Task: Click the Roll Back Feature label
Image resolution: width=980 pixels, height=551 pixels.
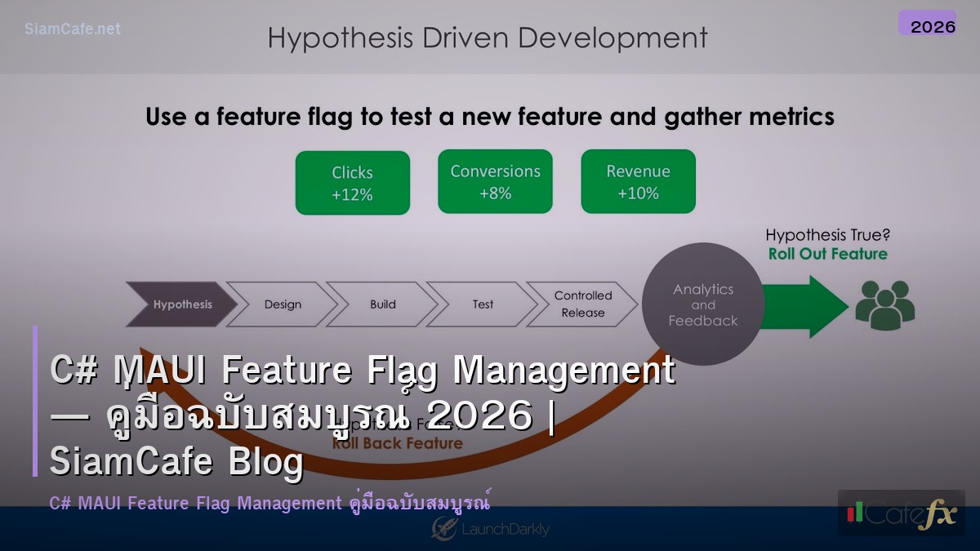Action: pyautogui.click(x=398, y=443)
